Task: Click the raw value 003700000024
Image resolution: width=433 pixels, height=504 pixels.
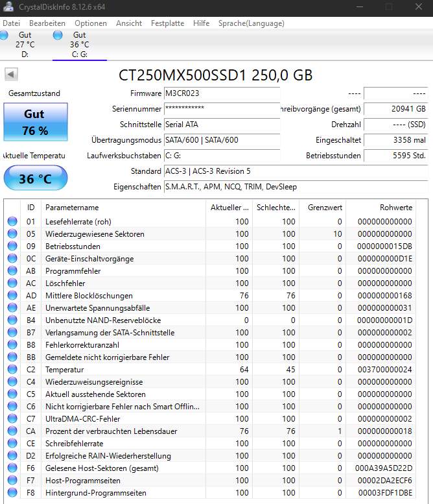Action: pos(385,369)
